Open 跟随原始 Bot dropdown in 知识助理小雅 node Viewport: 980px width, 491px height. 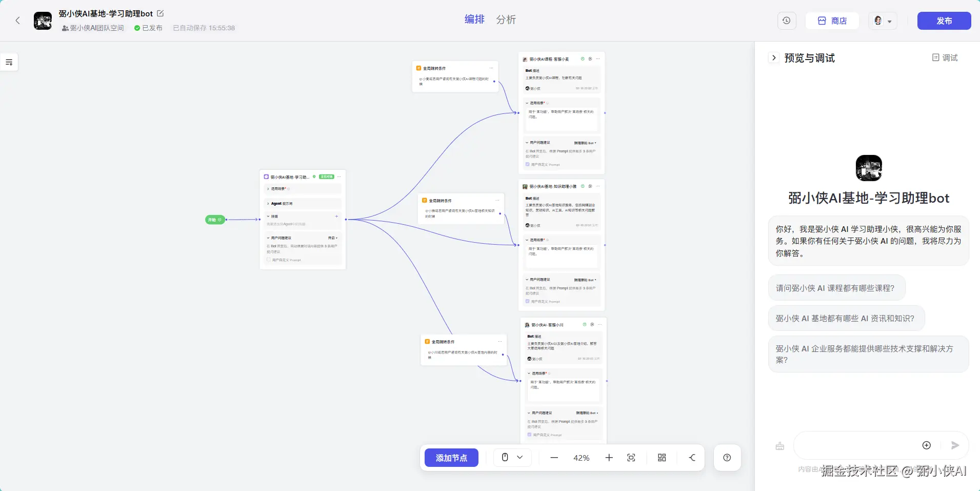(x=585, y=280)
